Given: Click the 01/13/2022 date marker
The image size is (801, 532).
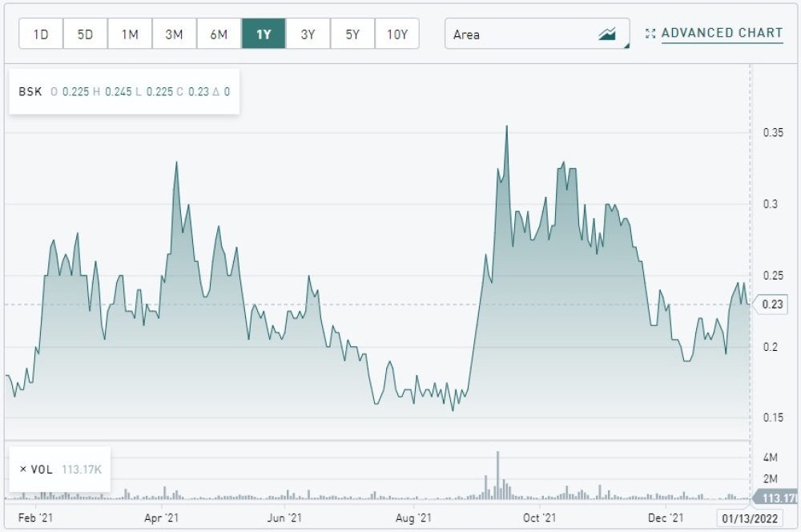Looking at the screenshot, I should point(750,518).
